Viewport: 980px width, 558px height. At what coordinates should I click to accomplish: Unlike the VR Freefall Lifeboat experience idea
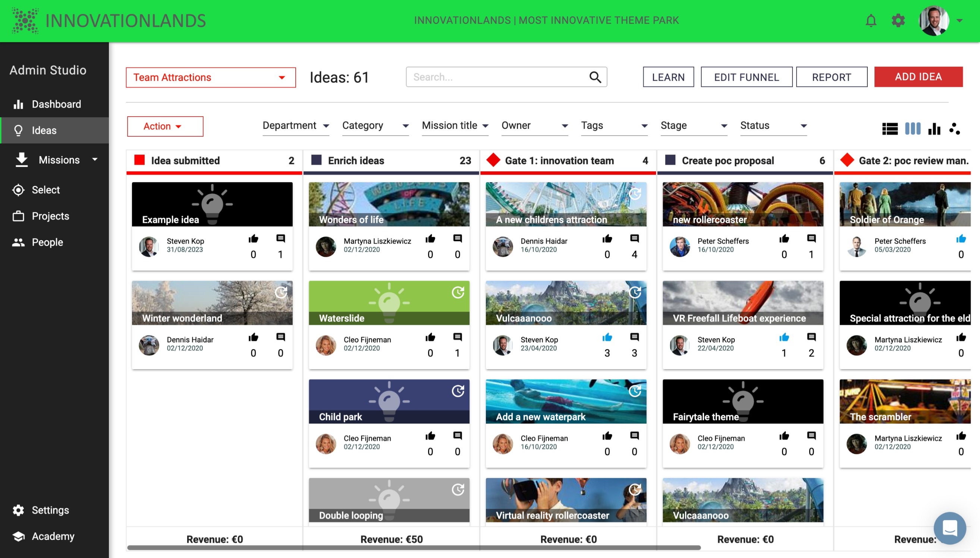pyautogui.click(x=784, y=337)
